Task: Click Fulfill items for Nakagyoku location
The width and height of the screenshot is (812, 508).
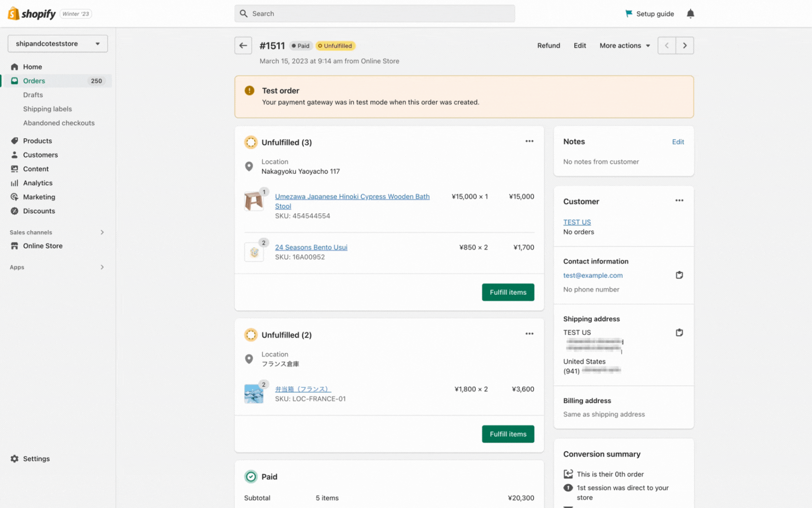Action: pos(507,292)
